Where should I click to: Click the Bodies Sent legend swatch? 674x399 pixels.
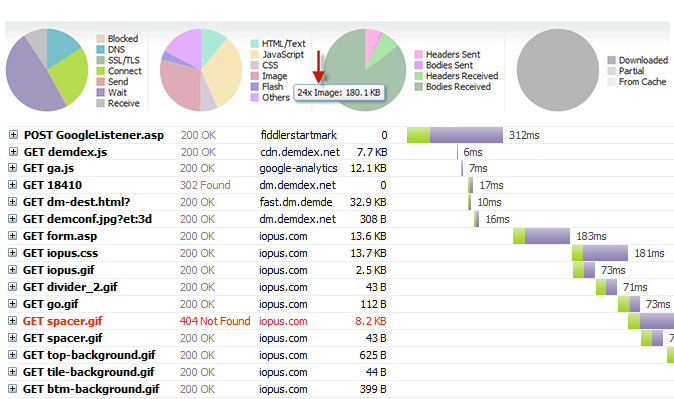[x=419, y=65]
